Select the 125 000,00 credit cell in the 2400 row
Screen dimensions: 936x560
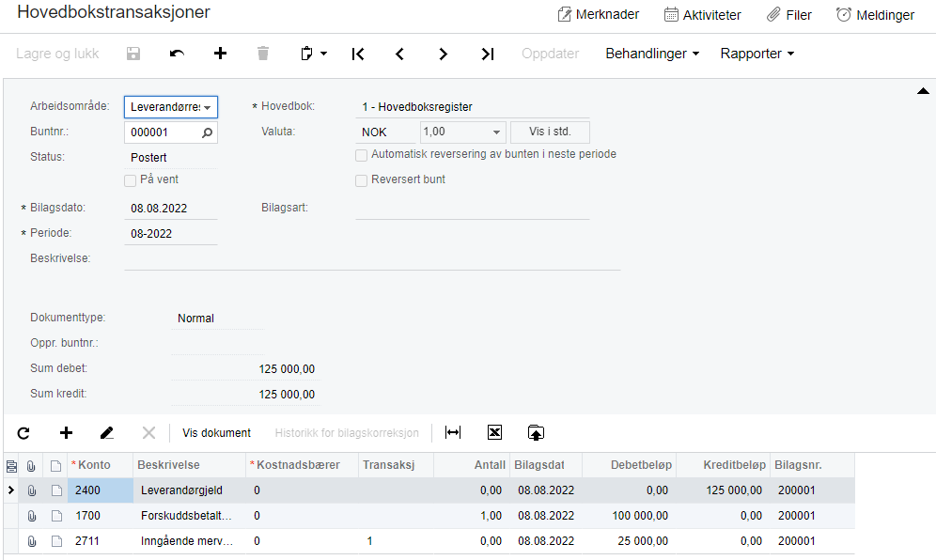coord(723,490)
